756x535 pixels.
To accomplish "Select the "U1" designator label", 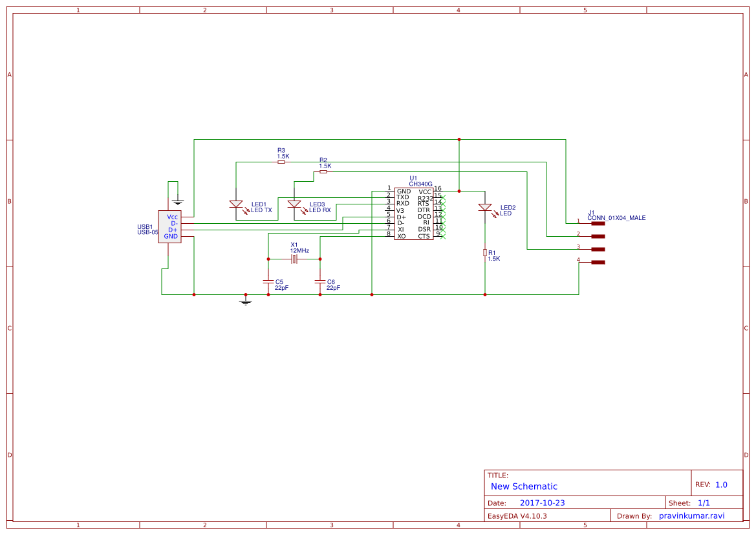I will (x=413, y=179).
